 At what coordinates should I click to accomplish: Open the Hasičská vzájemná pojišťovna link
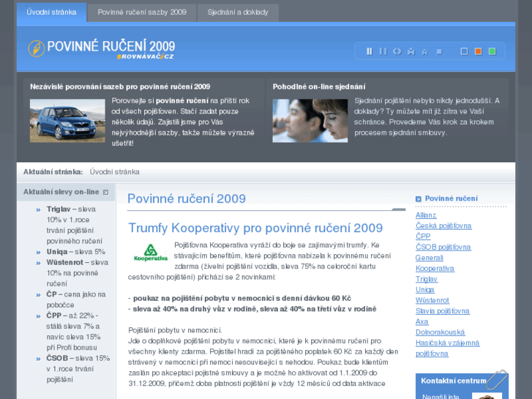click(x=447, y=348)
